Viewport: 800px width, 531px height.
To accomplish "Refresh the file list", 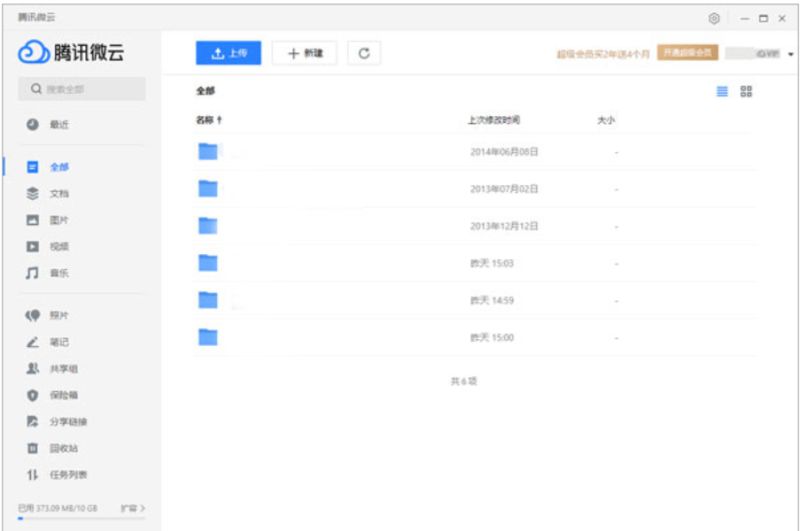I will [364, 53].
